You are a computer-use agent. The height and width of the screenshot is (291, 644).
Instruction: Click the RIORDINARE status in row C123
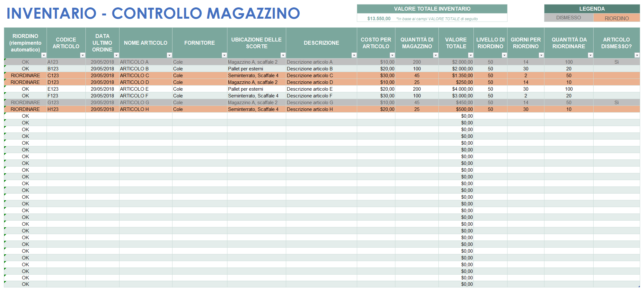pyautogui.click(x=25, y=75)
